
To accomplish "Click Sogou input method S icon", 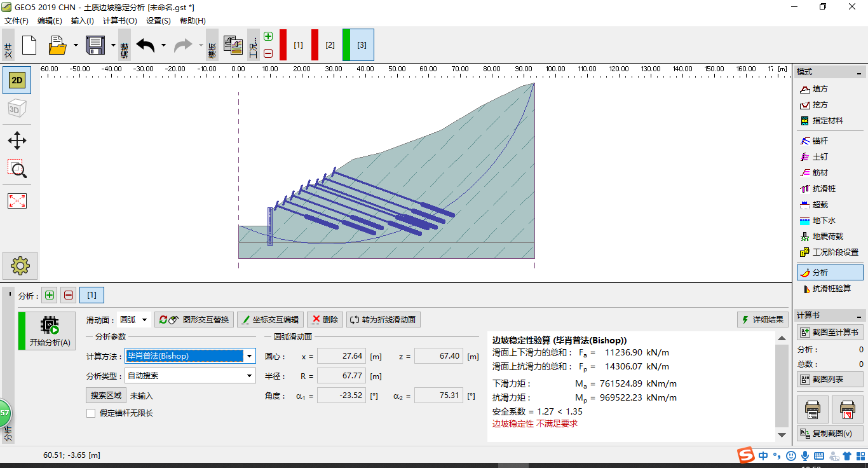I will (x=745, y=455).
